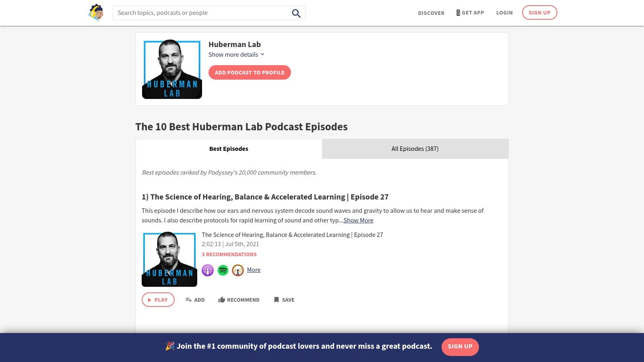Click the search magnifier icon
Viewport: 644px width, 362px height.
pos(296,13)
